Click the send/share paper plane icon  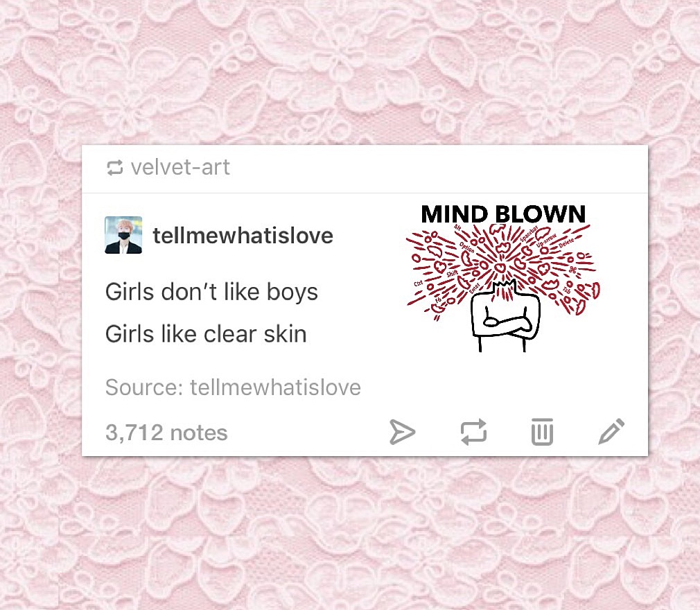(402, 432)
